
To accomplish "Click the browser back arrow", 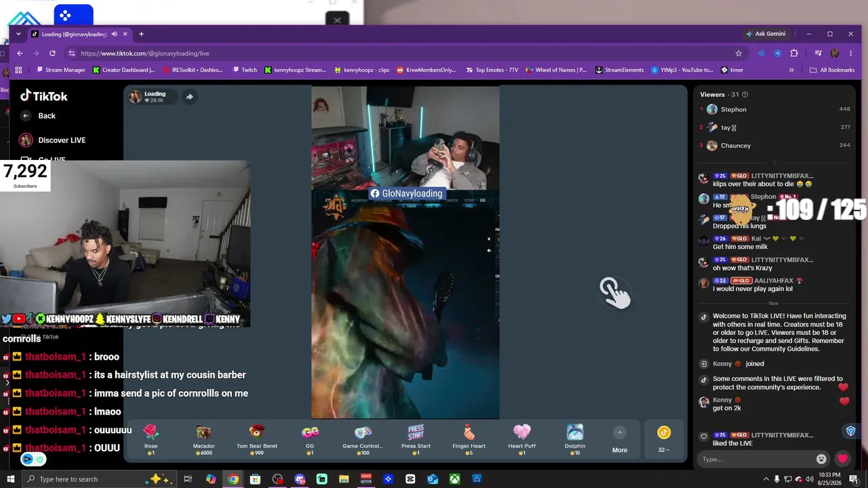I will click(x=20, y=53).
